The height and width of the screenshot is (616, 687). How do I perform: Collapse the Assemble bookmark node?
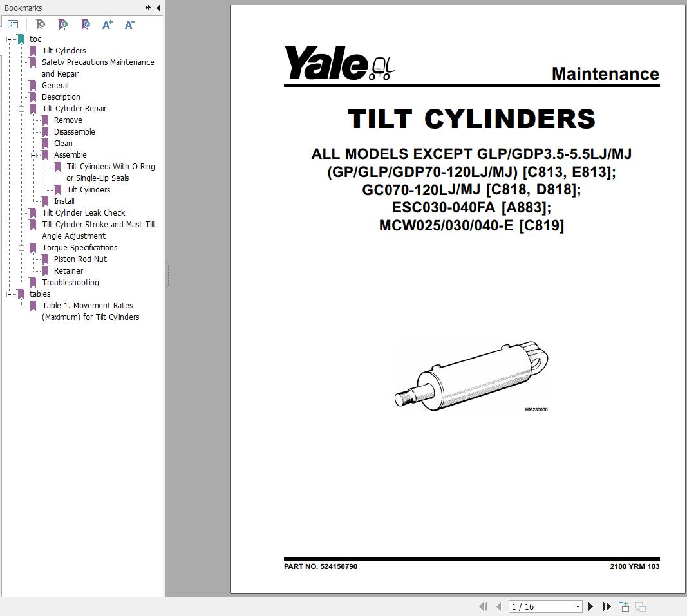point(33,156)
